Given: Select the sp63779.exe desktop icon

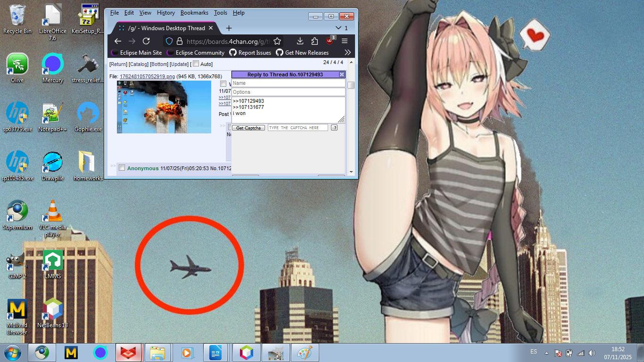Looking at the screenshot, I should tap(17, 117).
